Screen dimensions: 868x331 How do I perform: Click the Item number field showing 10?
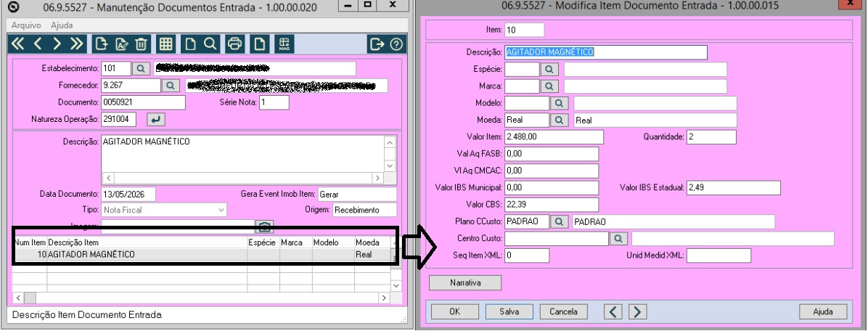(525, 30)
